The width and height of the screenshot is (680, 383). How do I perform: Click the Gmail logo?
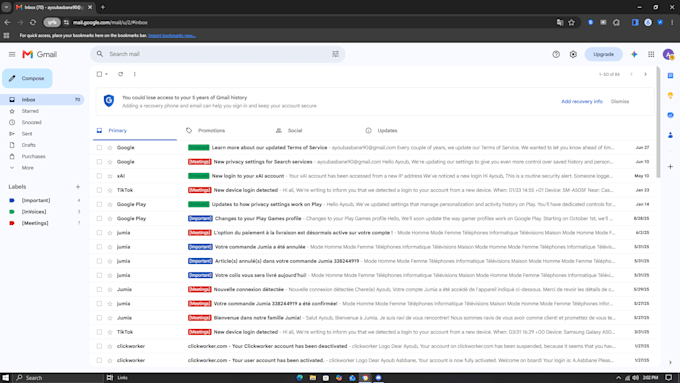click(x=40, y=54)
